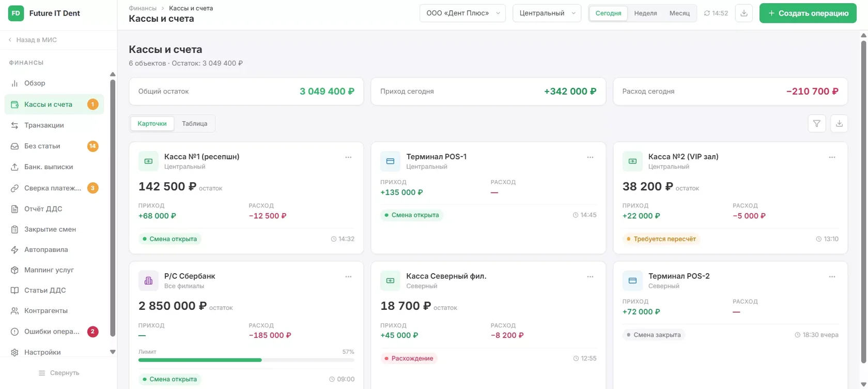The image size is (868, 389).
Task: Open the ООО «Дент Плюс» dropdown
Action: (x=462, y=13)
